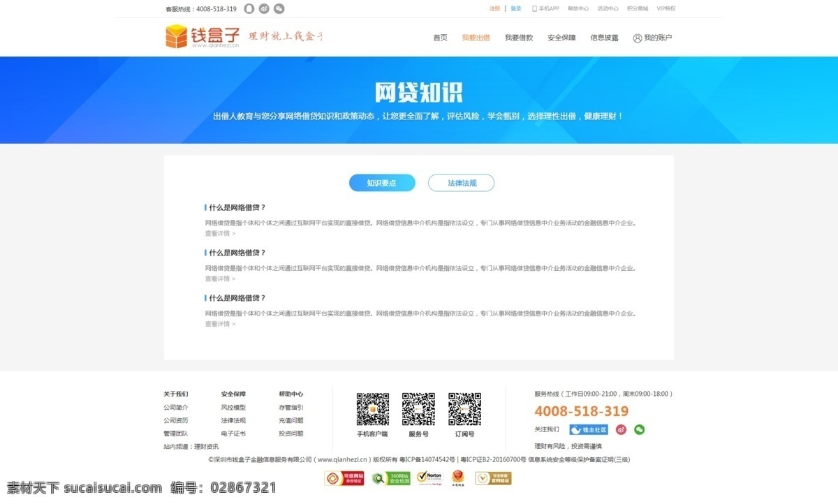
Task: Open 我要出借 in the main navigation
Action: [x=476, y=38]
